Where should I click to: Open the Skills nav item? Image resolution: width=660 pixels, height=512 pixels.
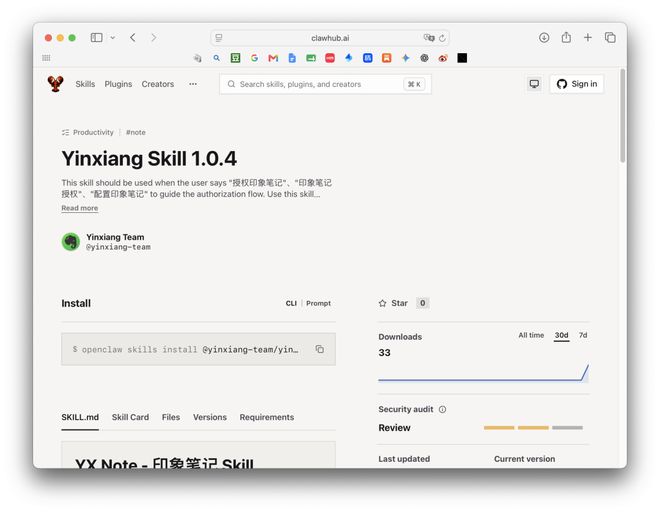85,84
